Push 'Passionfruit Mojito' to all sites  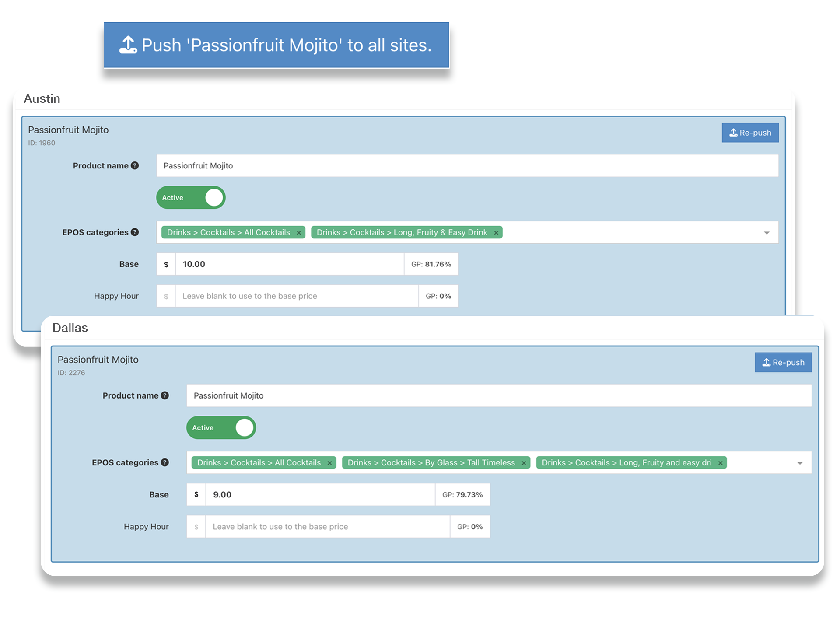[276, 44]
